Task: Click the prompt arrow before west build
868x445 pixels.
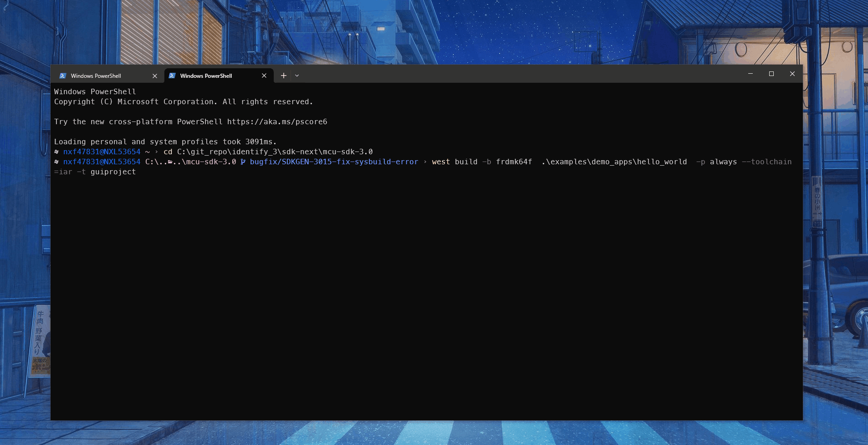Action: pos(424,162)
